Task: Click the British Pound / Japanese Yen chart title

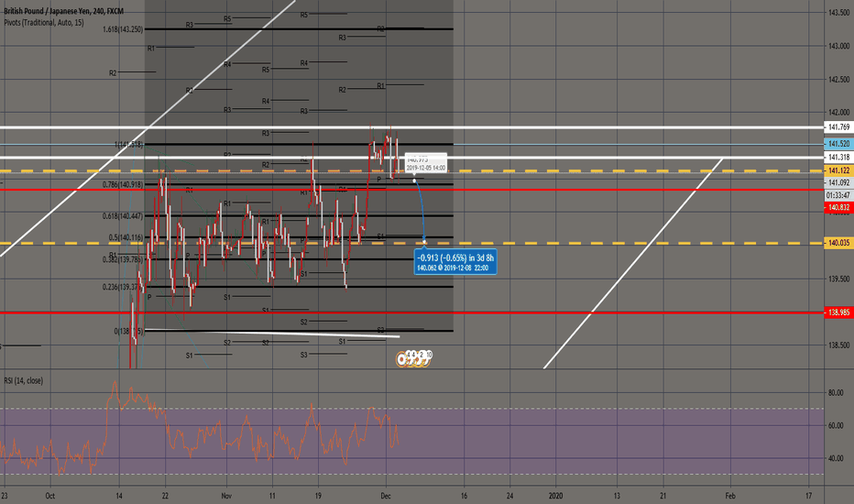Action: pos(64,11)
